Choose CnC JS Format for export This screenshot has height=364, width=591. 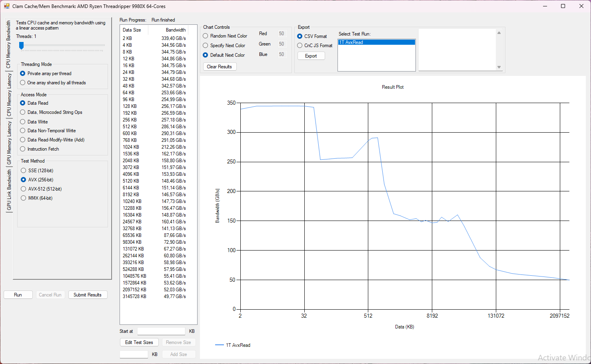pos(315,46)
